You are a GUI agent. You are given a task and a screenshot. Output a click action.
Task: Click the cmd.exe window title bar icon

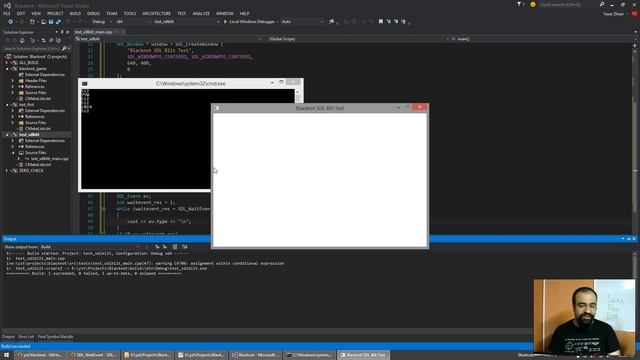pyautogui.click(x=84, y=84)
